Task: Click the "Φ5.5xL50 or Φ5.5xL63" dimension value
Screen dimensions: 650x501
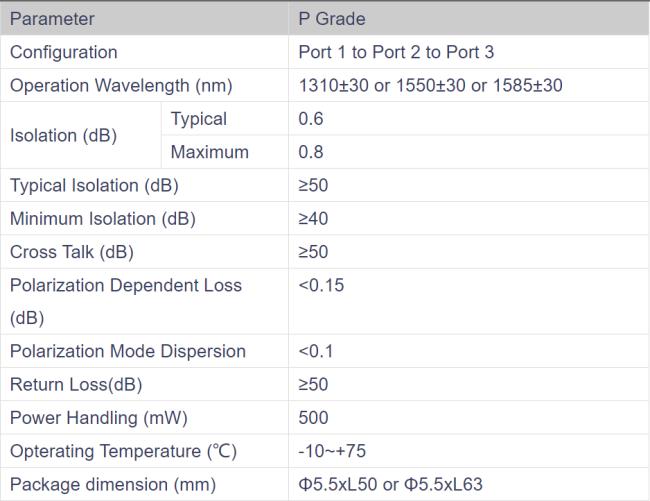Action: 390,484
